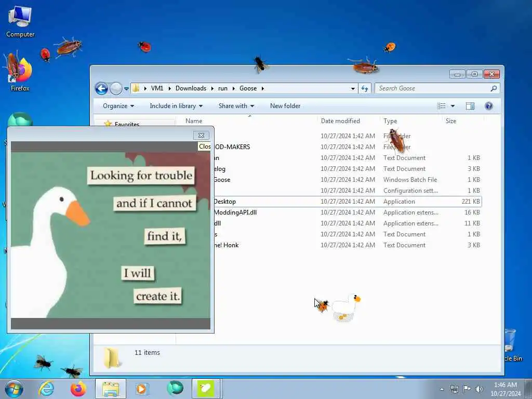The image size is (532, 399).
Task: Launch Internet Explorer from the taskbar
Action: click(x=46, y=389)
